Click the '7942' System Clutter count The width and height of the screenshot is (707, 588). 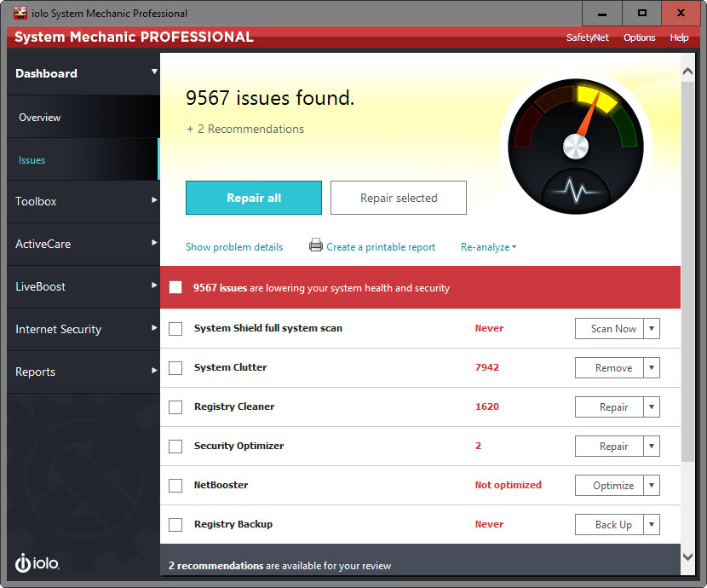click(x=487, y=367)
